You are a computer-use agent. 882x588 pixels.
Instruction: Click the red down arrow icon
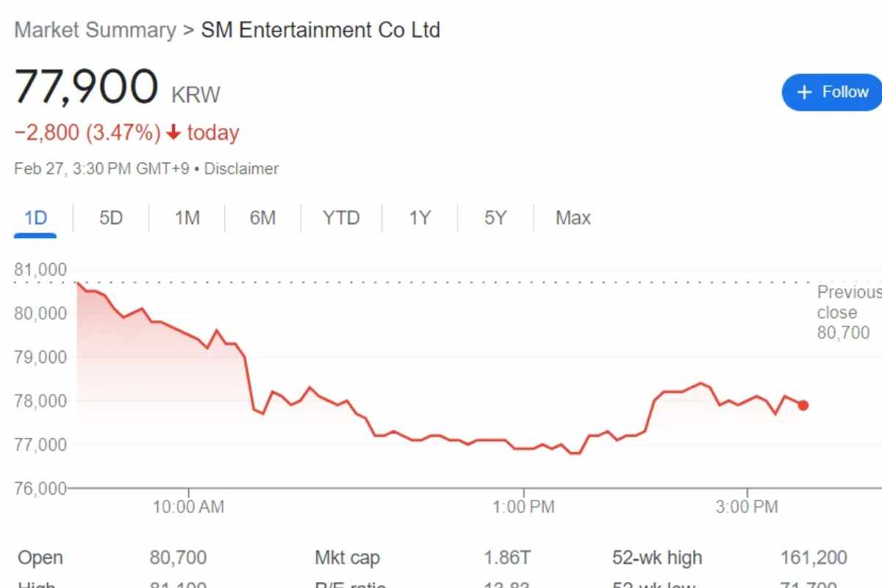tap(173, 133)
